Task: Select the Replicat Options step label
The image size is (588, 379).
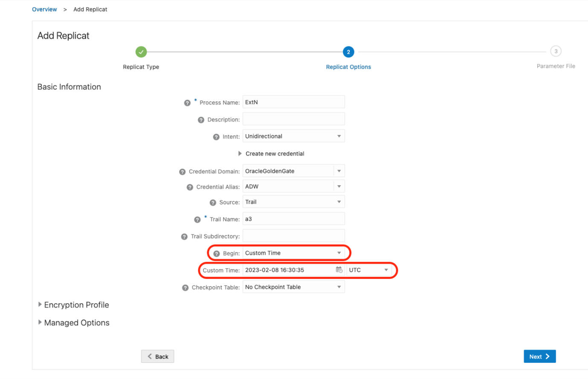Action: coord(348,67)
